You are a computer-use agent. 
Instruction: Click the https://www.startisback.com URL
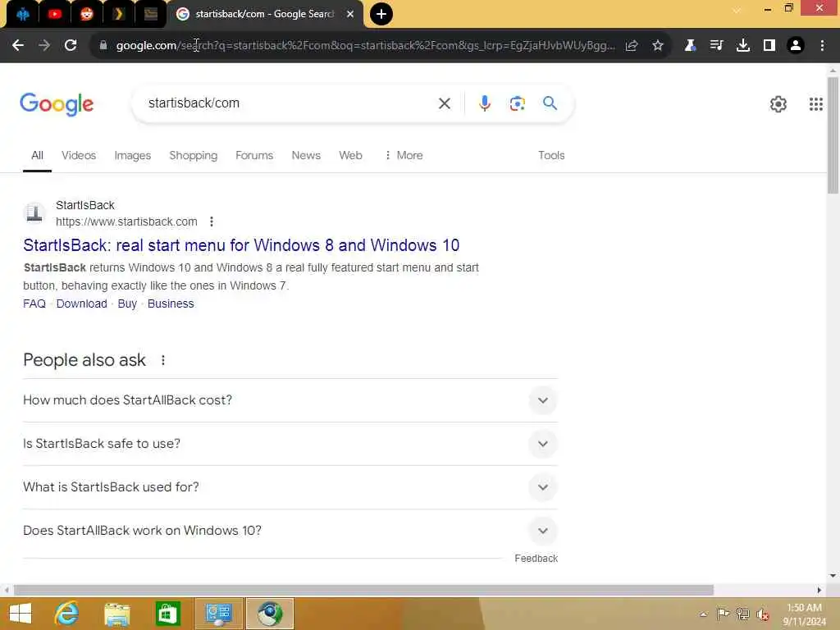(126, 221)
